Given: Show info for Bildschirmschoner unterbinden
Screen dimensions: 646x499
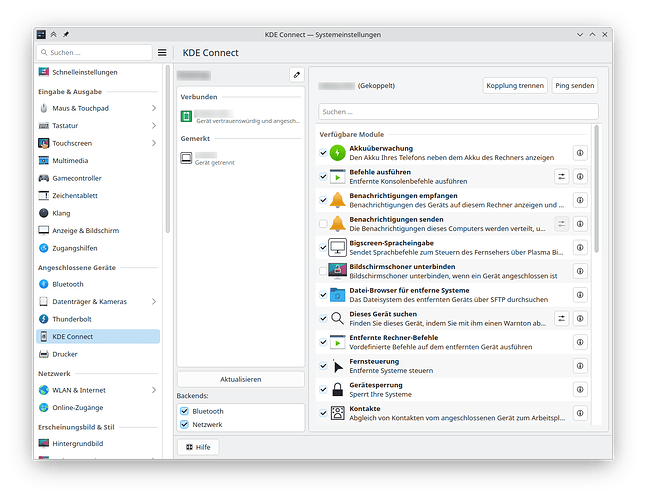Looking at the screenshot, I should pyautogui.click(x=580, y=271).
